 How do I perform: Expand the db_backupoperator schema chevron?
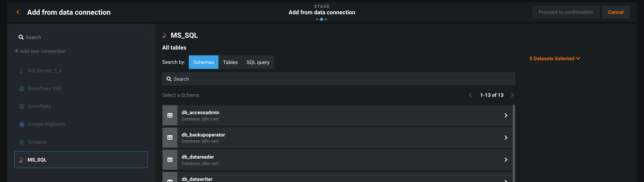[x=506, y=138]
